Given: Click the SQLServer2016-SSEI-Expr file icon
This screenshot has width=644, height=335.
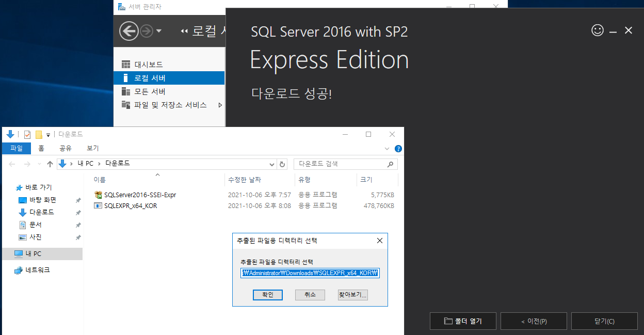Looking at the screenshot, I should [x=98, y=195].
